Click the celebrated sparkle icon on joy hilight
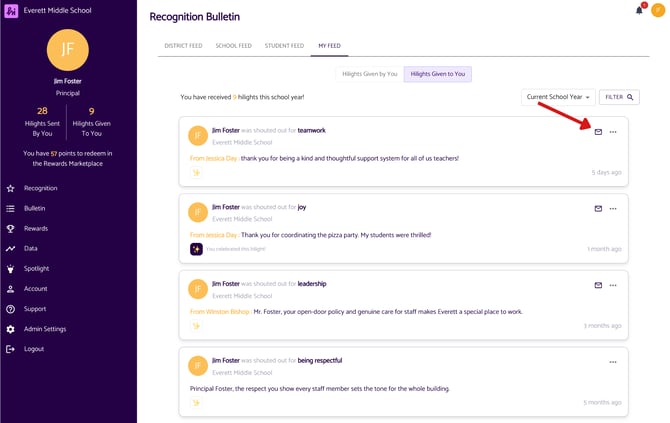Screen dimensions: 670x423 coord(196,249)
